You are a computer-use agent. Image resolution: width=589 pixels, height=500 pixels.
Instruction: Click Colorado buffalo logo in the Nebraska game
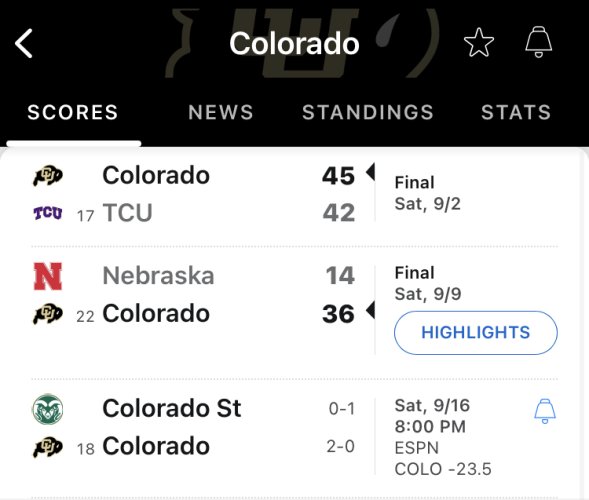tap(48, 314)
